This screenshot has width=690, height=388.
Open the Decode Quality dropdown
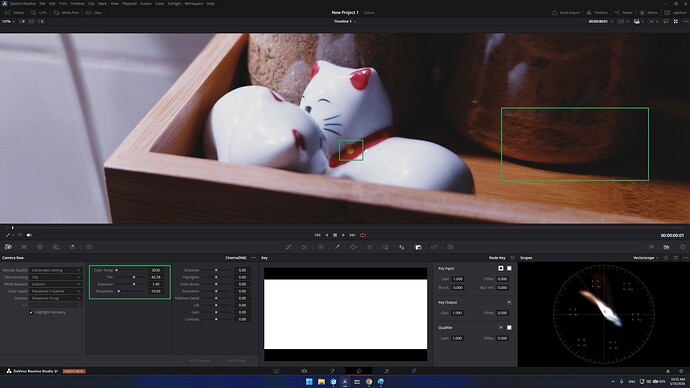pos(56,270)
